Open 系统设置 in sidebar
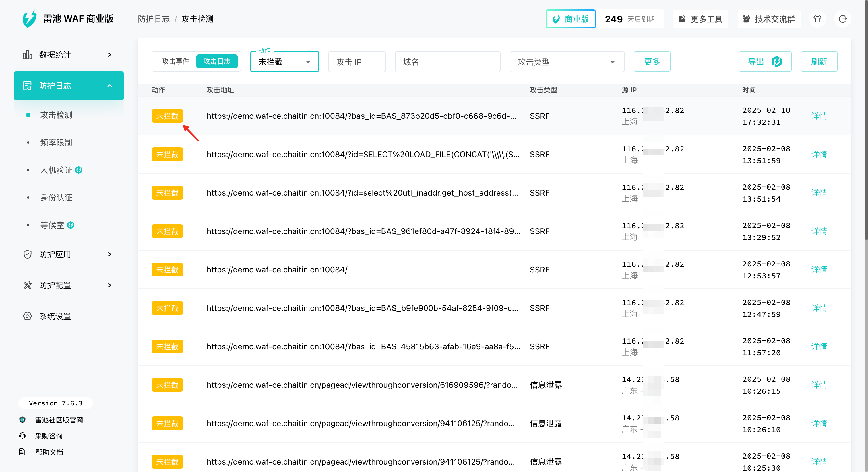The height and width of the screenshot is (472, 868). (x=55, y=316)
